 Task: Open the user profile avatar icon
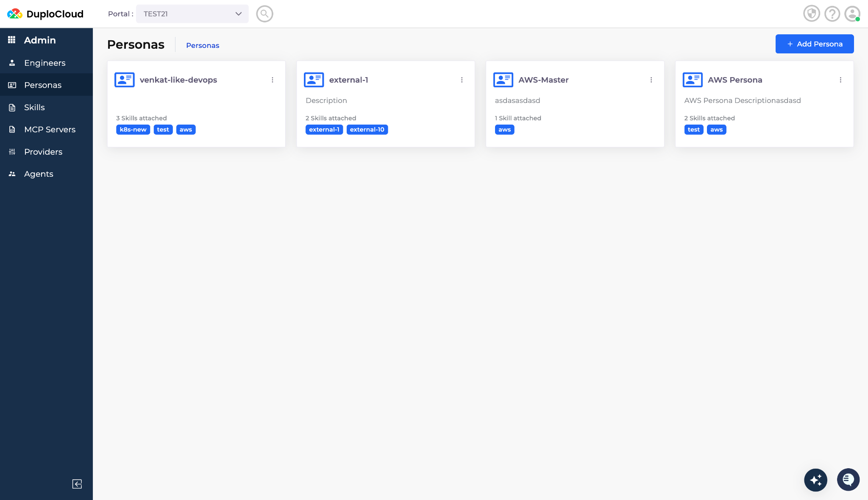click(852, 14)
